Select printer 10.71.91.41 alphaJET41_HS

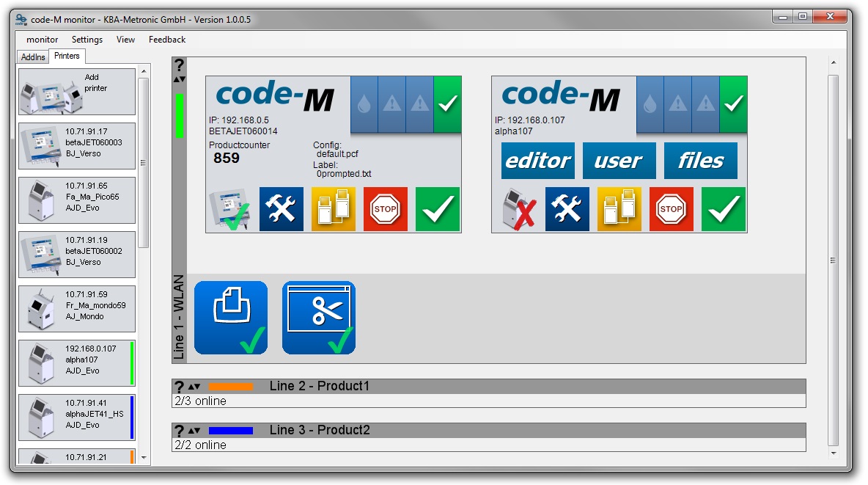pyautogui.click(x=77, y=417)
